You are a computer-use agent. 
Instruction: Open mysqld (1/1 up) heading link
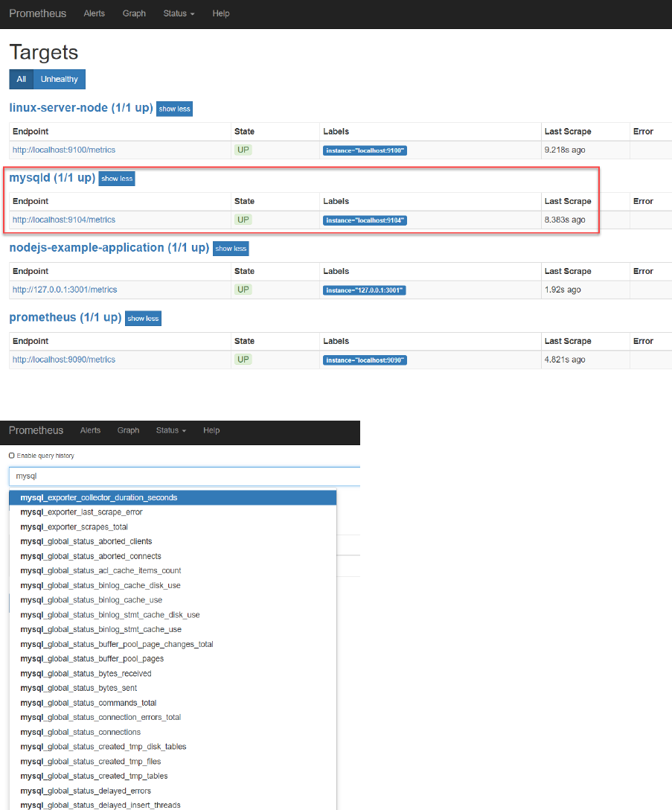[52, 177]
